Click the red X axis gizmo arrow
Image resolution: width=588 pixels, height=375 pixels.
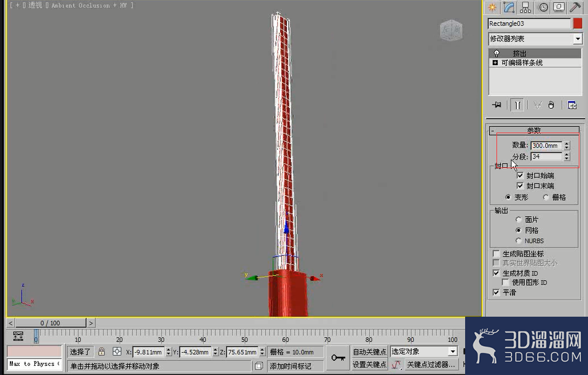(314, 278)
